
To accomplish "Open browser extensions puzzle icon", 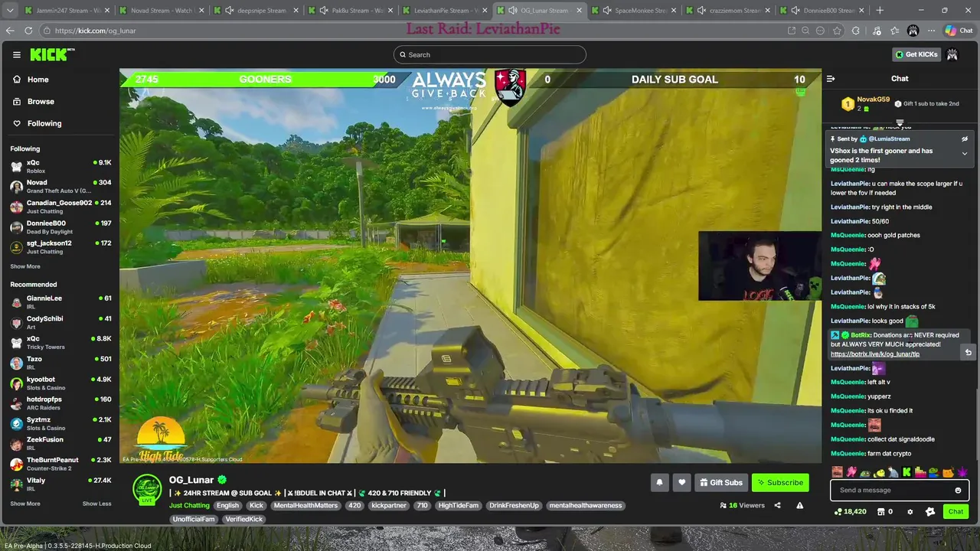I will [856, 31].
